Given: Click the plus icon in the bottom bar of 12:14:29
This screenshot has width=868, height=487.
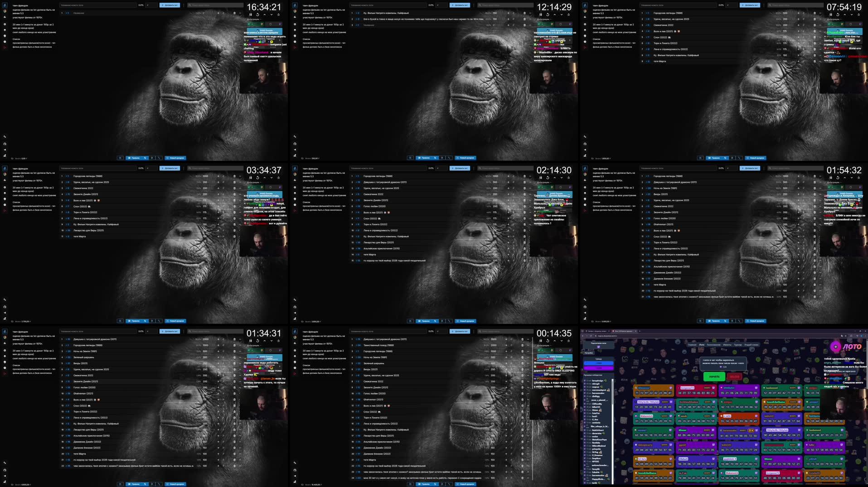Looking at the screenshot, I should point(442,158).
